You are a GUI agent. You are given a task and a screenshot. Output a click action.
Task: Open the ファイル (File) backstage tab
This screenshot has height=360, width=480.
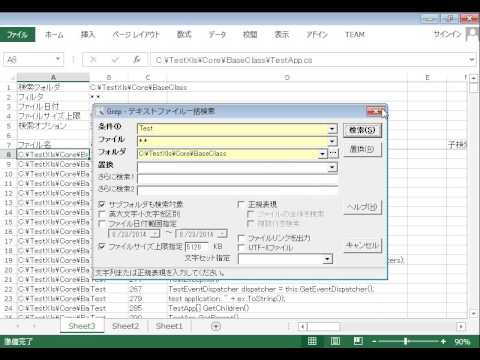17,34
